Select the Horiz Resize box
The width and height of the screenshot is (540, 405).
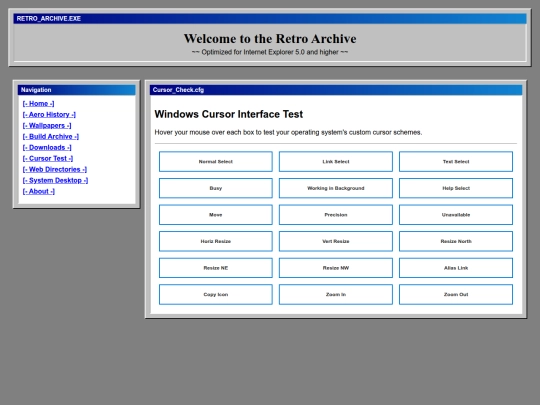tap(216, 241)
